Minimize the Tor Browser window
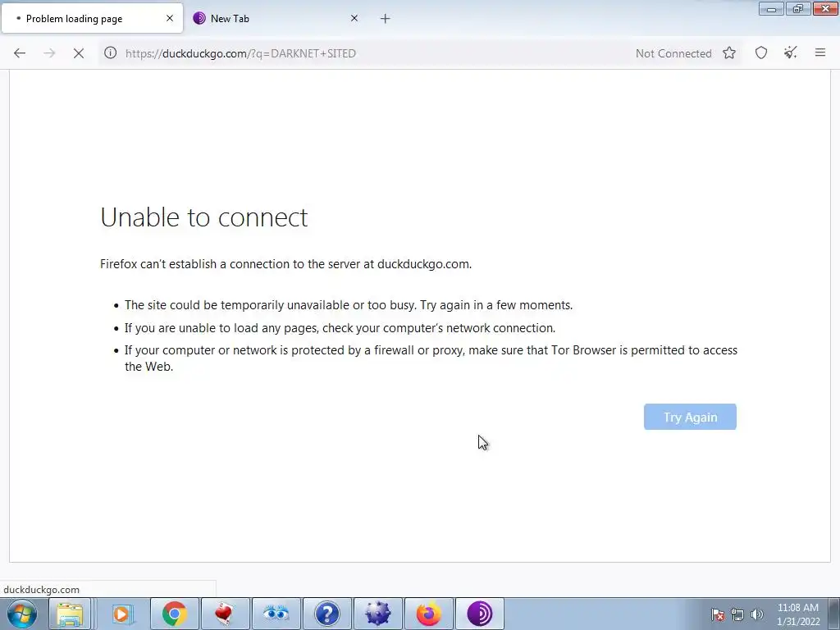 click(771, 9)
